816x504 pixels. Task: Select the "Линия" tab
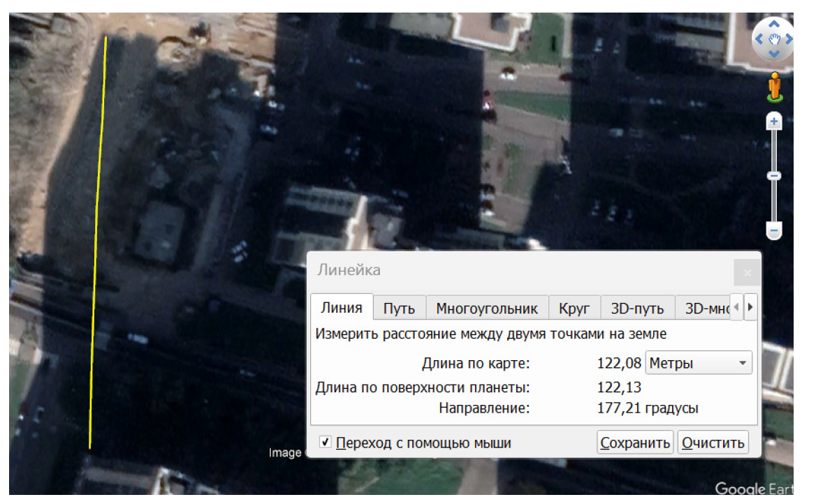(x=342, y=308)
